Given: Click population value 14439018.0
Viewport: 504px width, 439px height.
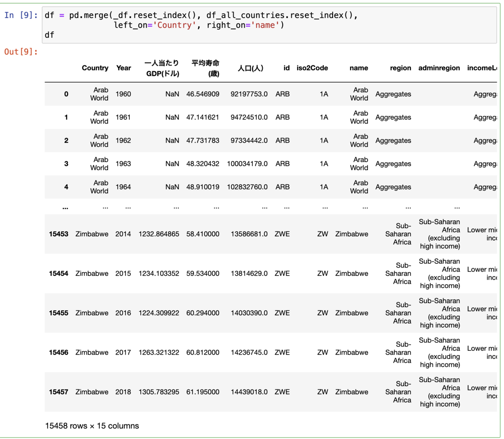Looking at the screenshot, I should [249, 392].
